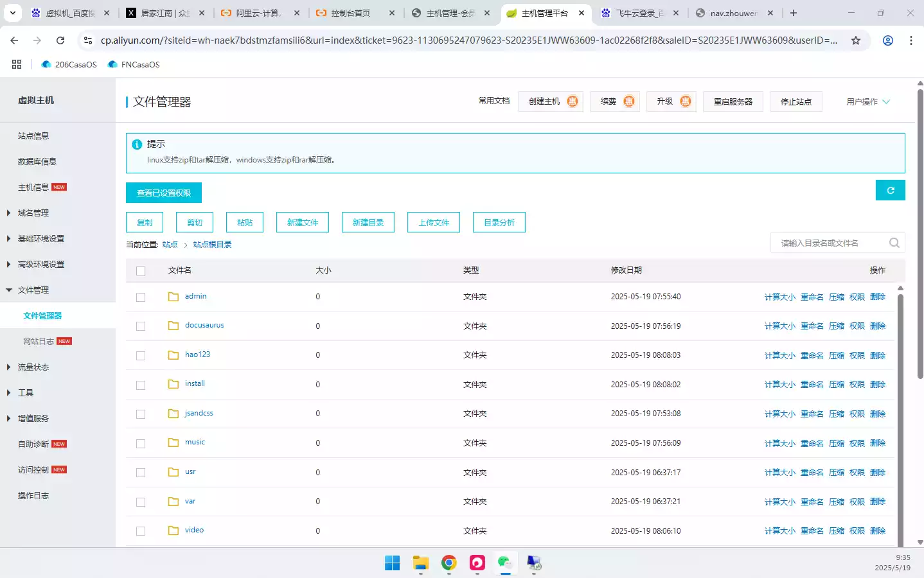Open Chrome's three-dot menu
The image size is (924, 578).
tap(911, 40)
